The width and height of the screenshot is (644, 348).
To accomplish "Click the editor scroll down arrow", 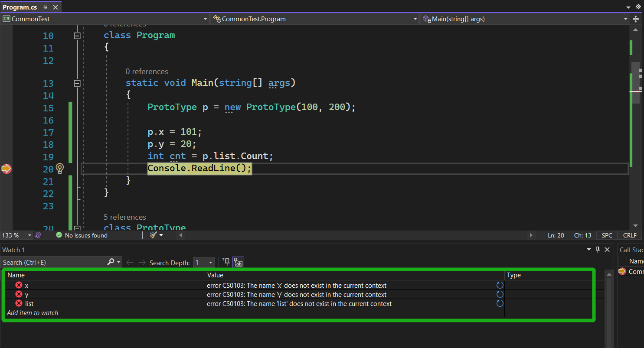I will [636, 226].
